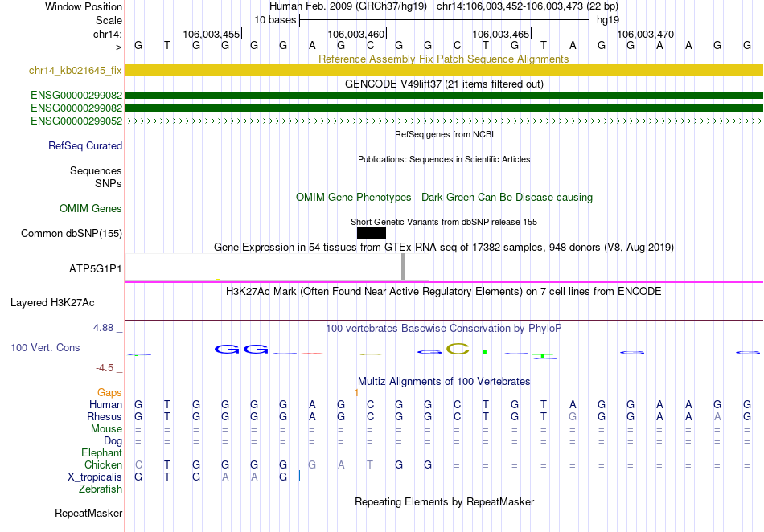Click Publications: Sequences in Scientific Articles title

click(x=444, y=159)
